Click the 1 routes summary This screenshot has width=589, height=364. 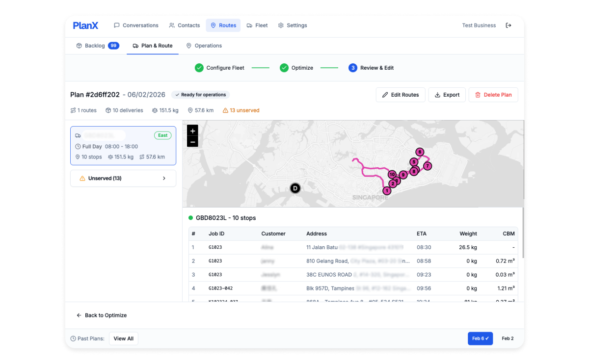83,110
